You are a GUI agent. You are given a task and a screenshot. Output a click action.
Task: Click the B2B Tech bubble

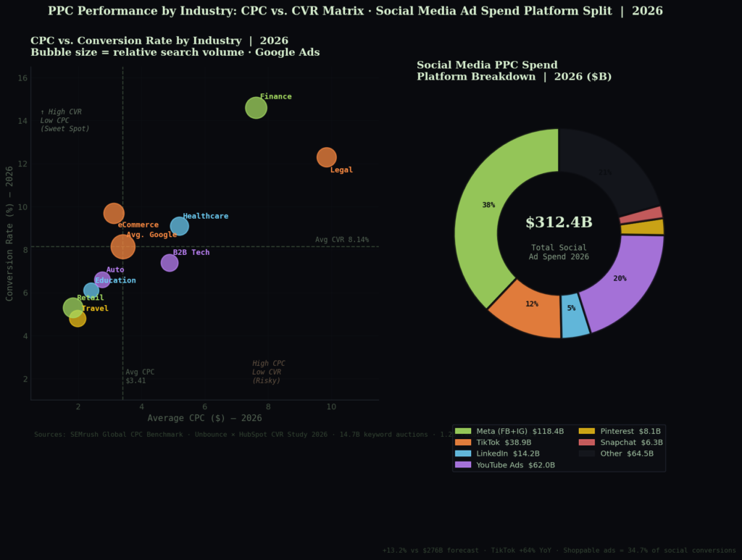[x=170, y=262]
